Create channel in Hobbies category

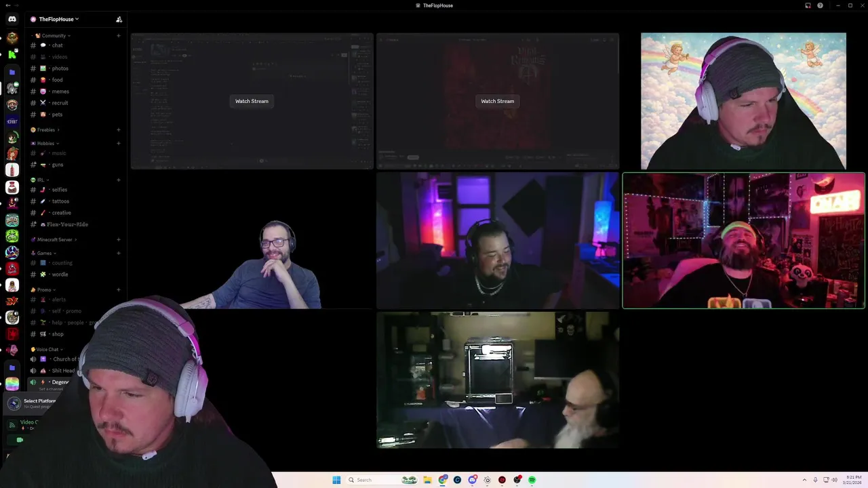click(x=119, y=143)
